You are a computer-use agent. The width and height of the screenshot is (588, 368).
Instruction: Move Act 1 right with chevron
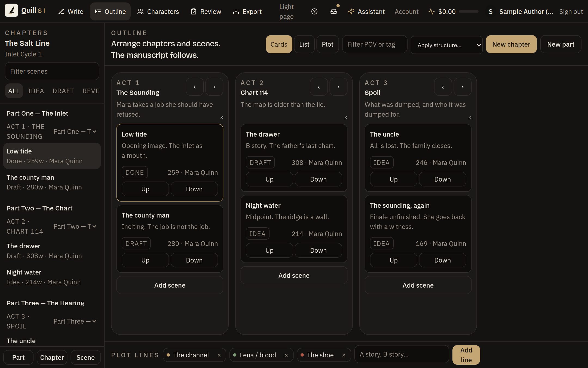click(214, 87)
